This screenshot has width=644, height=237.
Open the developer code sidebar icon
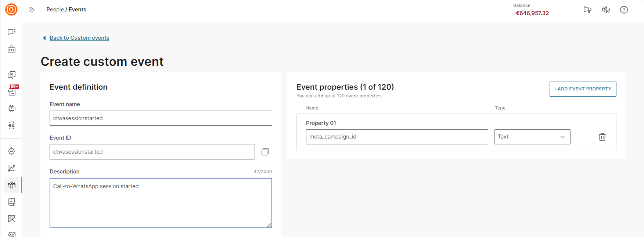11,49
